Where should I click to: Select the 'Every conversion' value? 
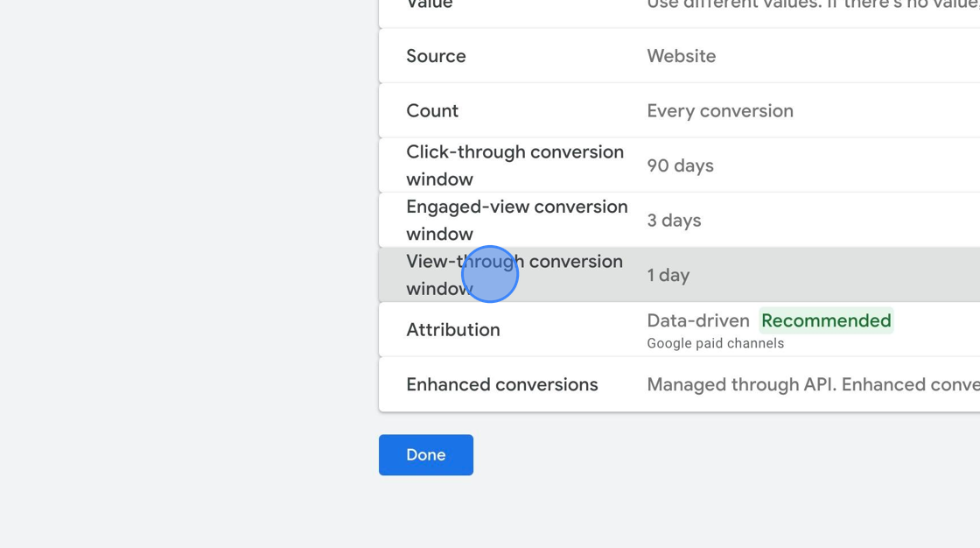[x=720, y=110]
